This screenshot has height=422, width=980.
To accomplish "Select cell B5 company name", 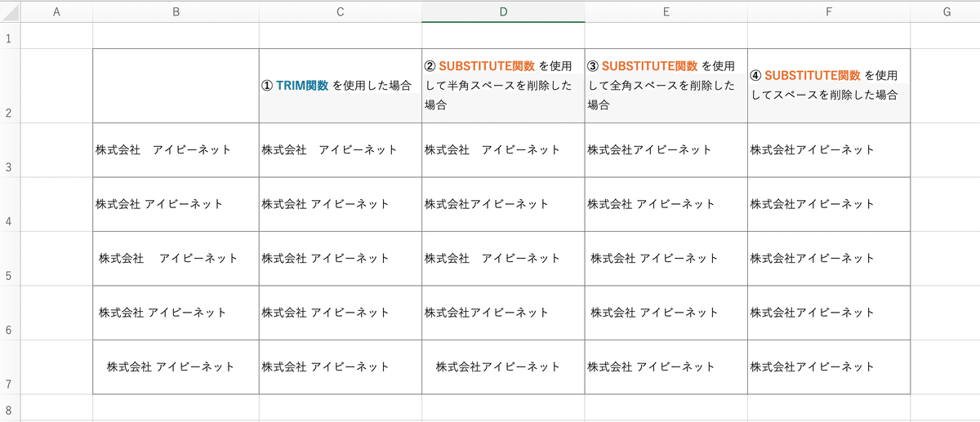I will [x=176, y=259].
